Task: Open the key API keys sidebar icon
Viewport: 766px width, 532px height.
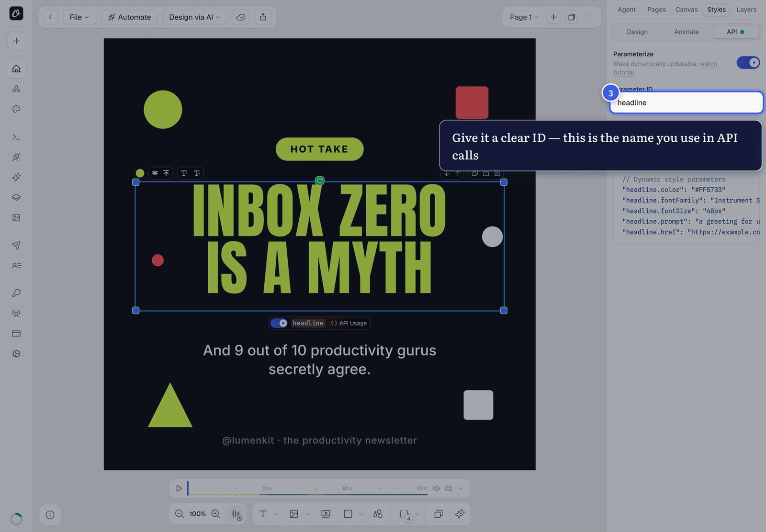Action: [16, 293]
